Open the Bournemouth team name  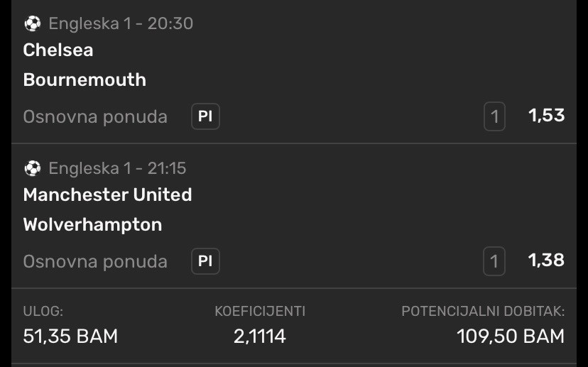85,80
